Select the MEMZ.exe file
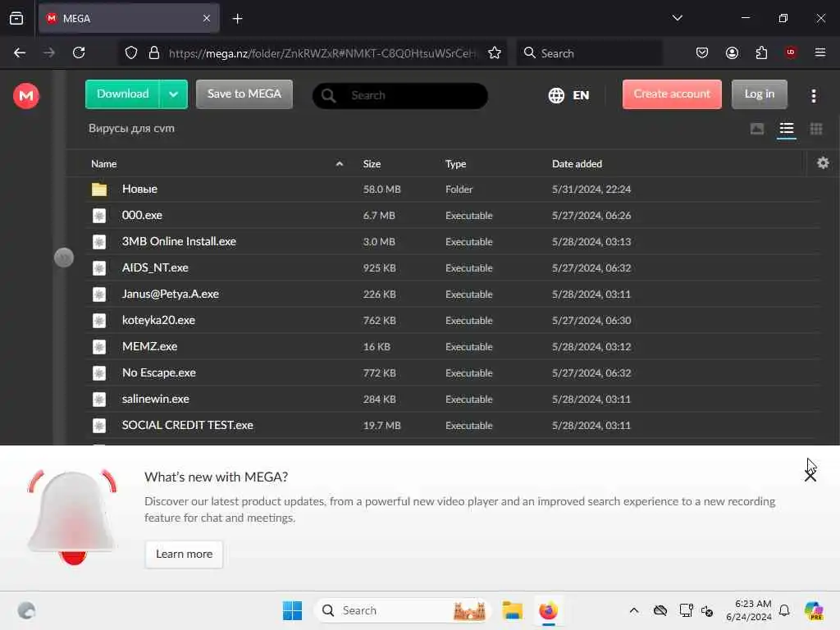This screenshot has height=630, width=840. coord(453,347)
